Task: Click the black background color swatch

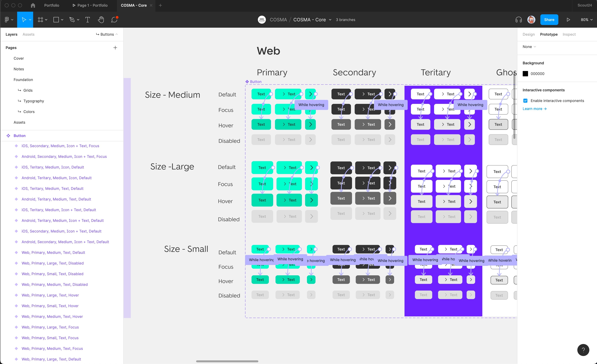Action: [x=525, y=74]
